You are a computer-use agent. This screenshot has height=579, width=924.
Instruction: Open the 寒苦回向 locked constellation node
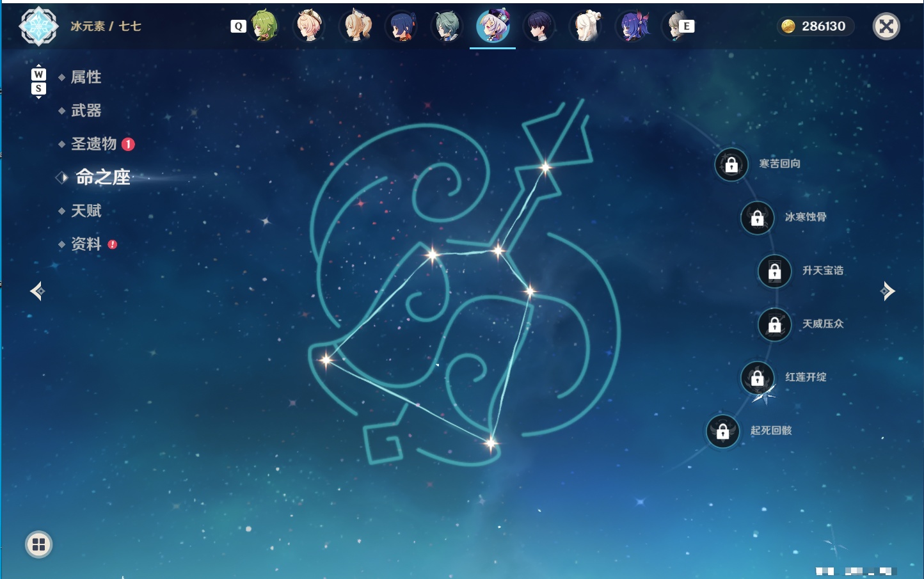[731, 164]
